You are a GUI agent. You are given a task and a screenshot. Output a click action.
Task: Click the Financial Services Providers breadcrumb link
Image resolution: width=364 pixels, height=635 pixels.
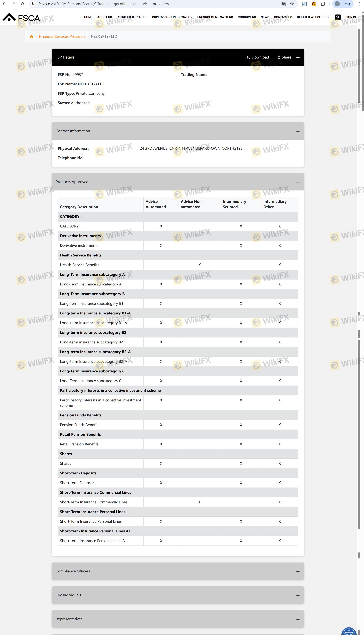(x=62, y=36)
